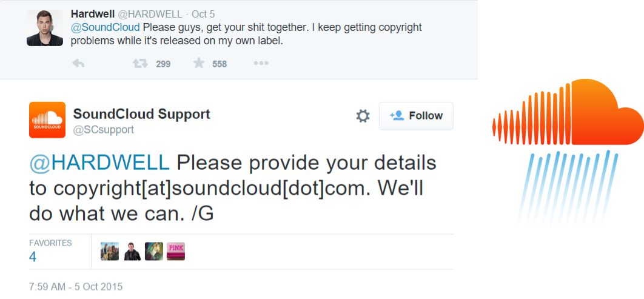644x299 pixels.
Task: Retweet Hardwell's tweet using the retweet icon
Action: click(140, 63)
